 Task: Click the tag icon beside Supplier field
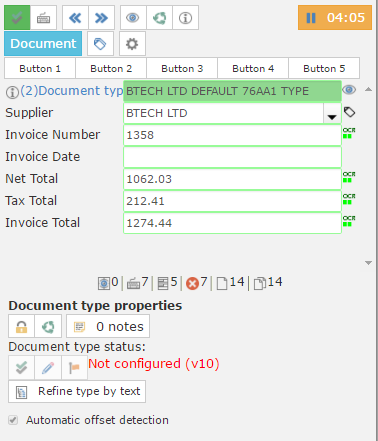349,112
